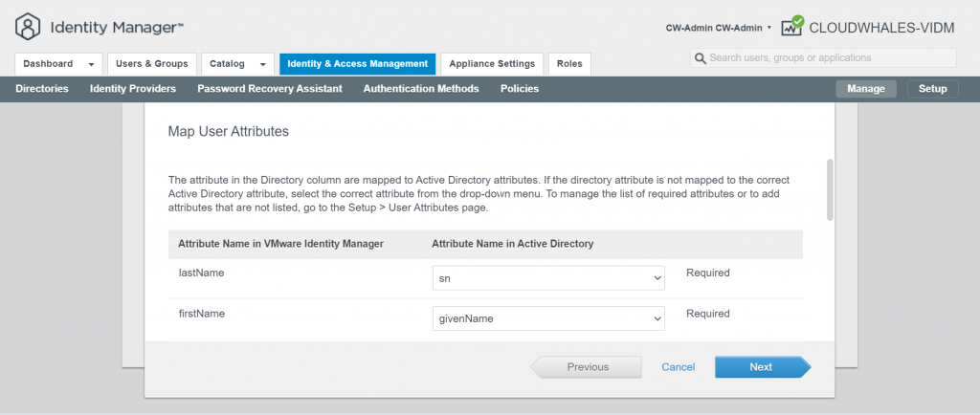Open the Dashboard dropdown arrow

(91, 64)
